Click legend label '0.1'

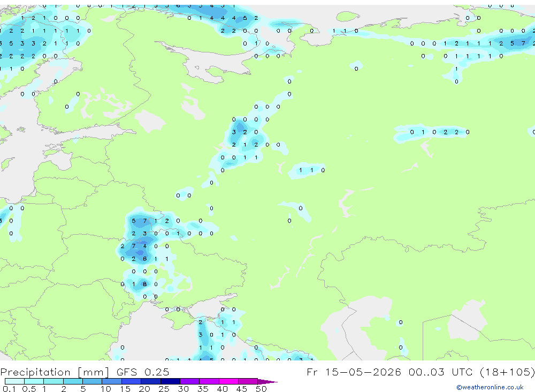9,389
